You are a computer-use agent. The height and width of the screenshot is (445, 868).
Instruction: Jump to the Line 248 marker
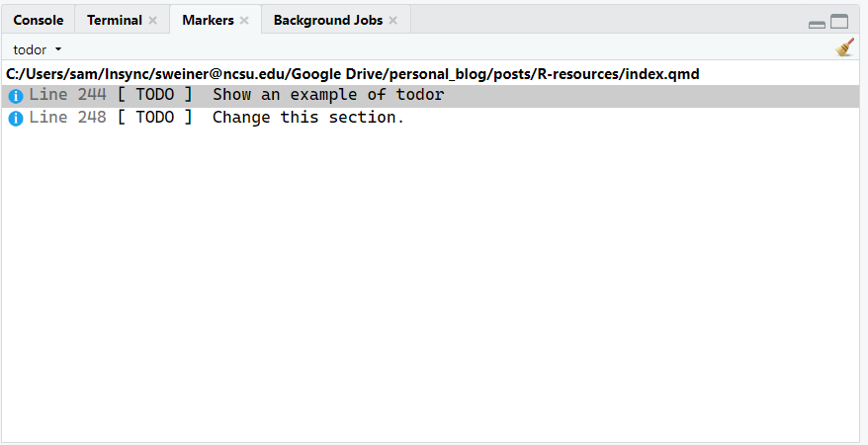click(x=67, y=118)
